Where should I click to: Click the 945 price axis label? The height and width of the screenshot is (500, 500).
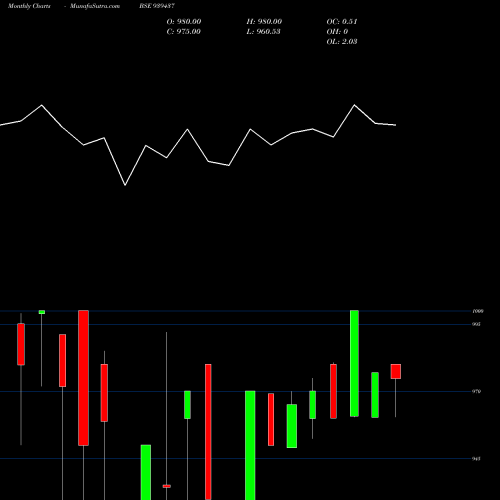tap(476, 459)
